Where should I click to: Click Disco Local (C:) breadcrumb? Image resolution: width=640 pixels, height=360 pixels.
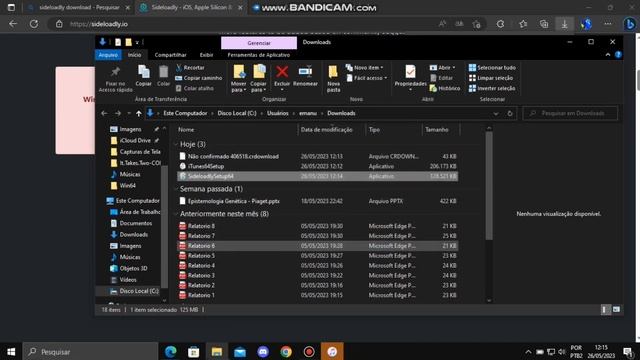coord(237,113)
